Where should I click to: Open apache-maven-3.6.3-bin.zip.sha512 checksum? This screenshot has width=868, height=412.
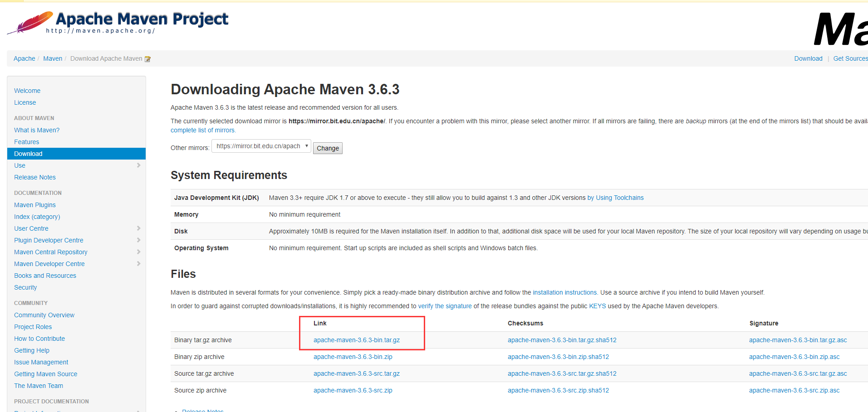coord(558,357)
